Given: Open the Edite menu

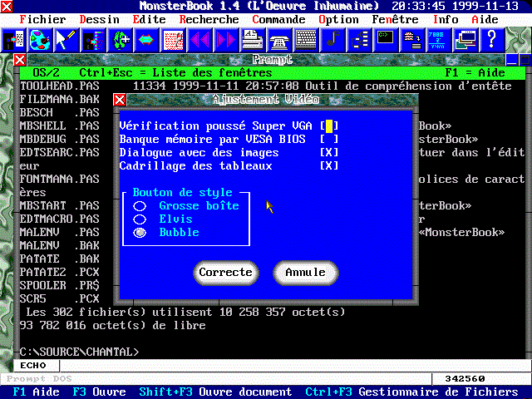Looking at the screenshot, I should (149, 20).
